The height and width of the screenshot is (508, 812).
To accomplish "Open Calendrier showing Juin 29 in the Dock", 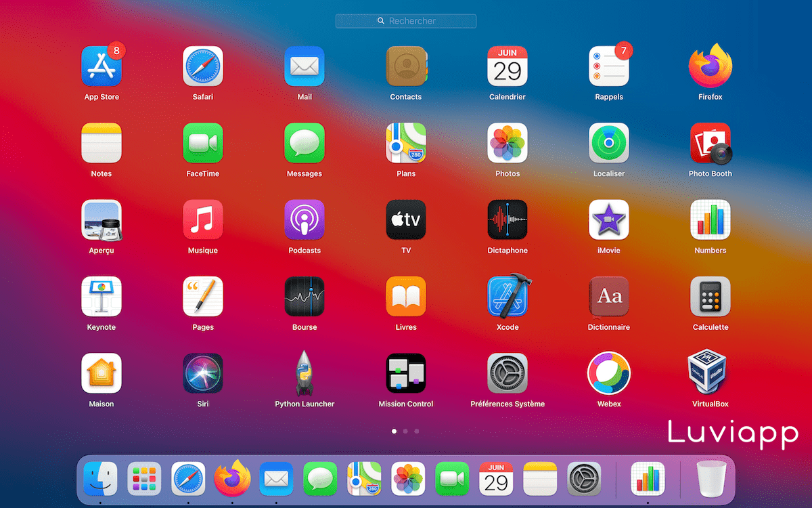I will coord(496,478).
